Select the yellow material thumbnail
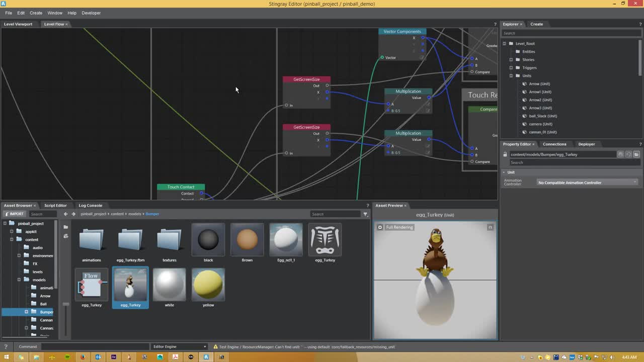The image size is (644, 362). click(x=208, y=284)
